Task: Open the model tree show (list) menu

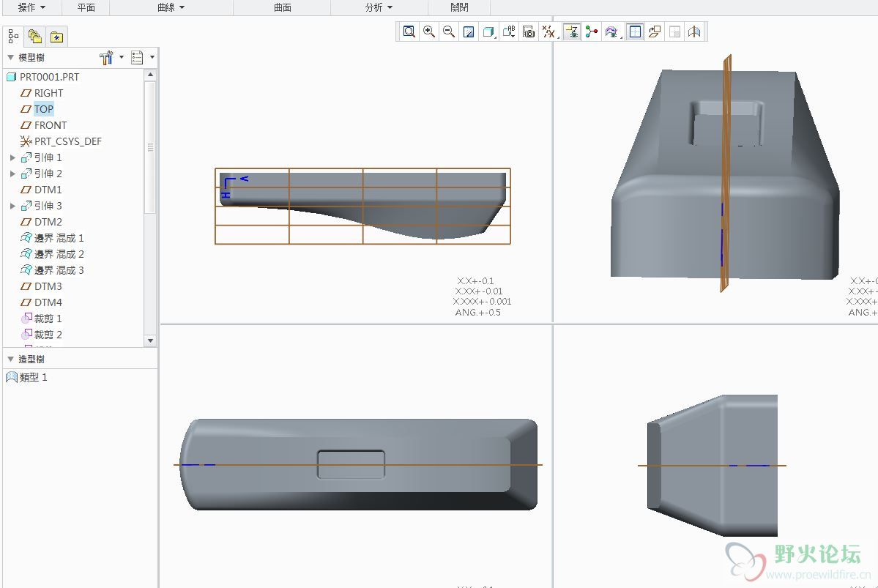Action: 142,57
